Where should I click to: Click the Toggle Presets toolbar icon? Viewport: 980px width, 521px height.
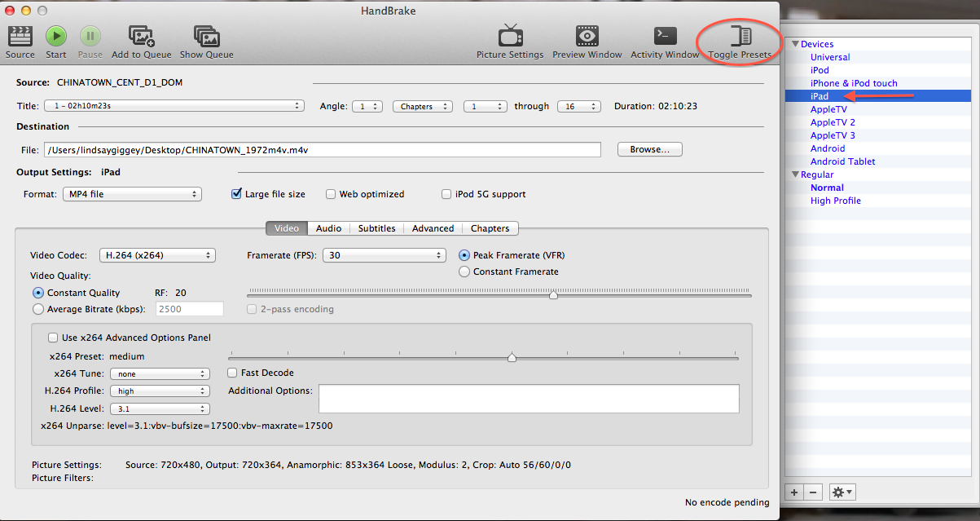click(x=740, y=36)
